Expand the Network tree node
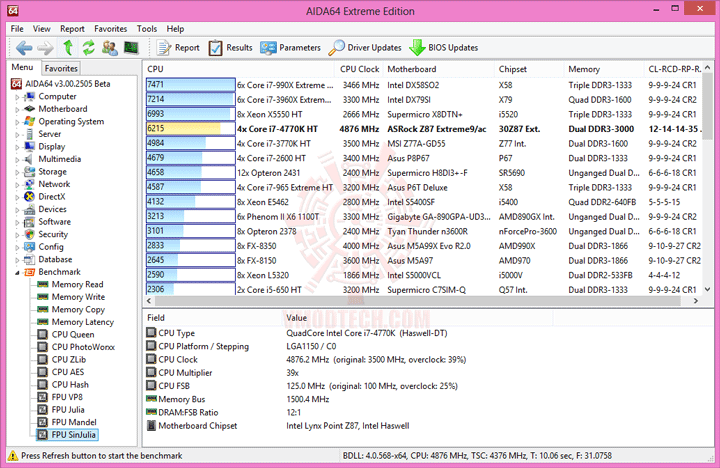The height and width of the screenshot is (468, 720). 17,185
